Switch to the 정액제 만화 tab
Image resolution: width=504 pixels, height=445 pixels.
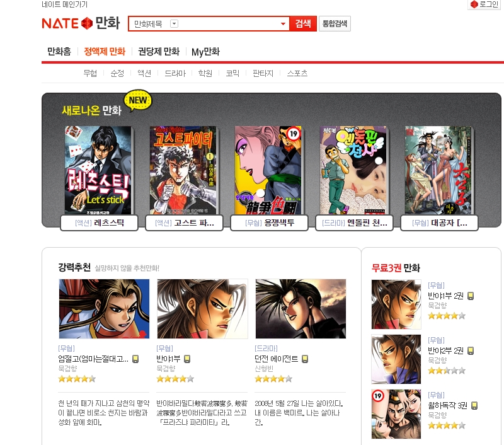[x=105, y=52]
